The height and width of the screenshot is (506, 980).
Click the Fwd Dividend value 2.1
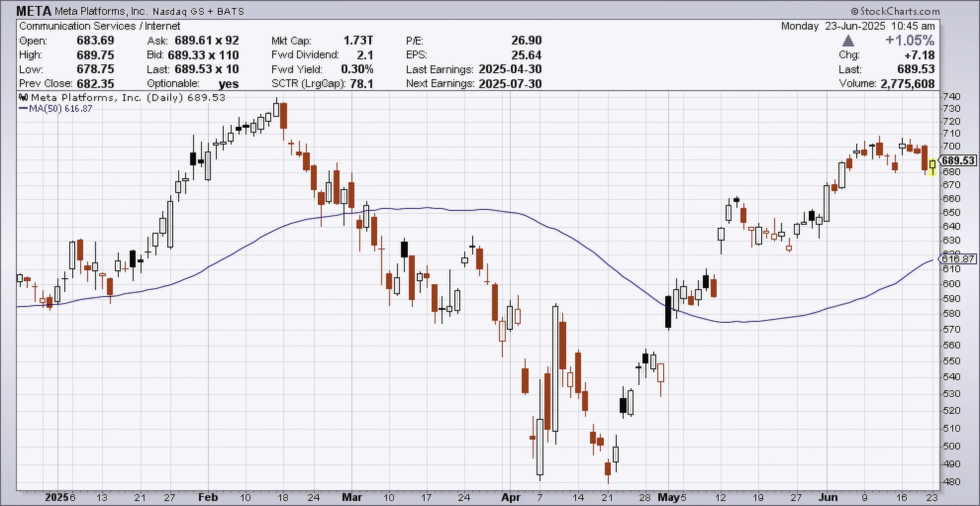pyautogui.click(x=365, y=55)
